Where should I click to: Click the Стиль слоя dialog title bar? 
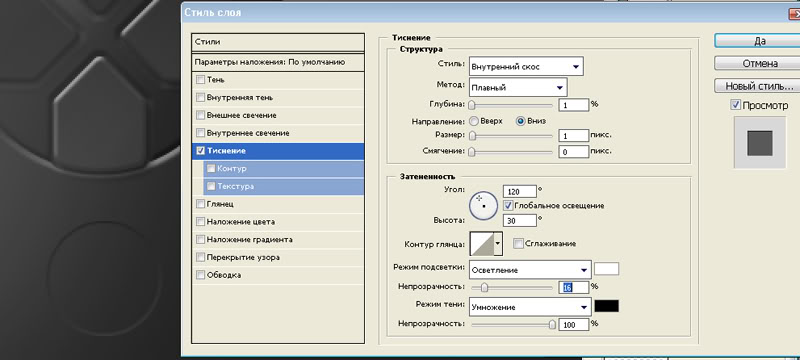click(491, 13)
